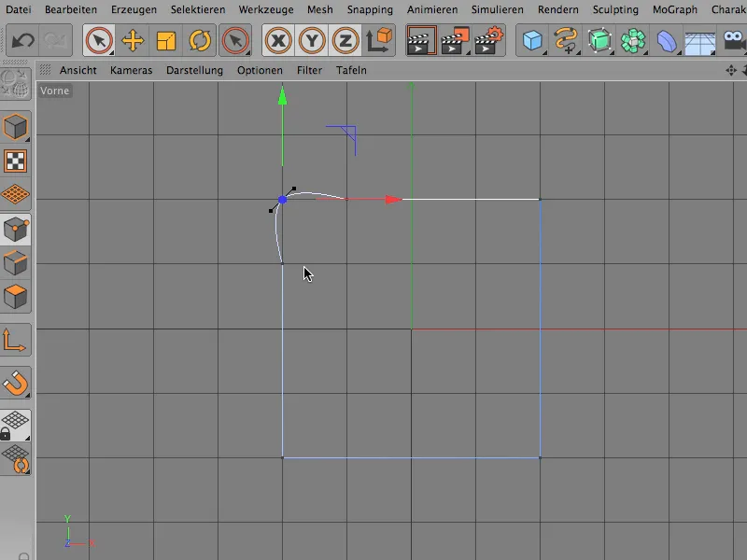747x560 pixels.
Task: Toggle X axis lock
Action: click(x=278, y=40)
